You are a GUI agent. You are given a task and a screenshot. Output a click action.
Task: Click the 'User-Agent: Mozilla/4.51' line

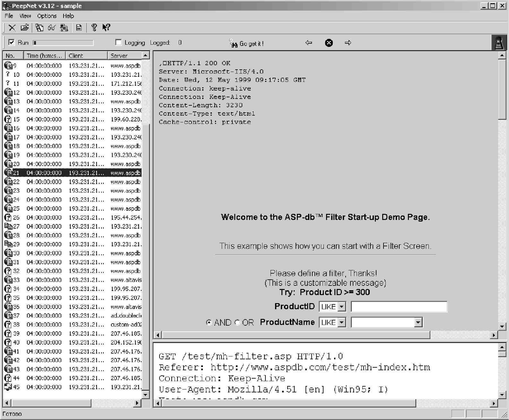273,389
